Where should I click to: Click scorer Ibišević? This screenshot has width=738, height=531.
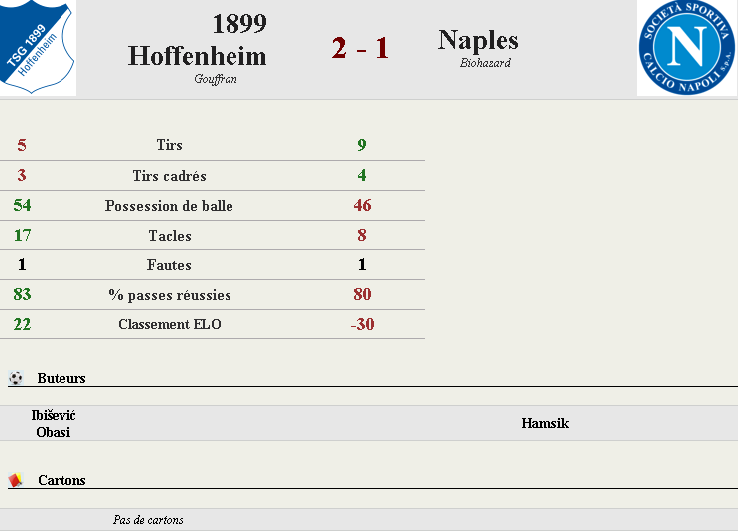pos(53,415)
